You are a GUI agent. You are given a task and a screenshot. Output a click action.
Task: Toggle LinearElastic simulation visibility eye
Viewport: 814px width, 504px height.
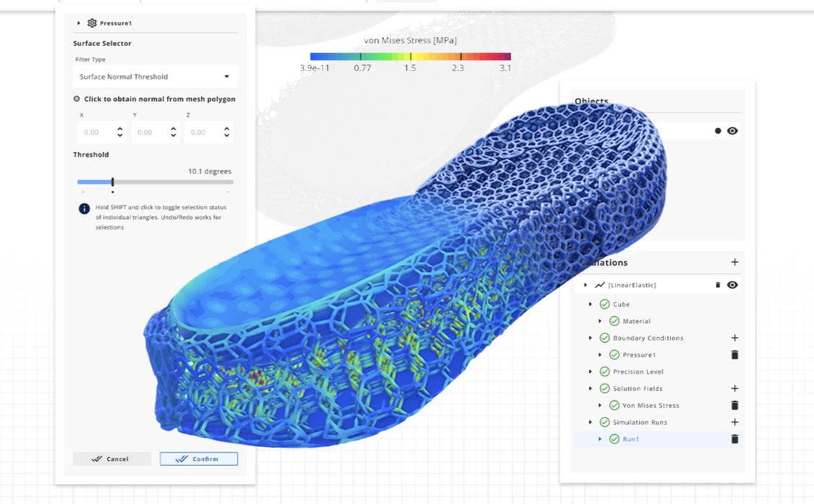tap(733, 285)
